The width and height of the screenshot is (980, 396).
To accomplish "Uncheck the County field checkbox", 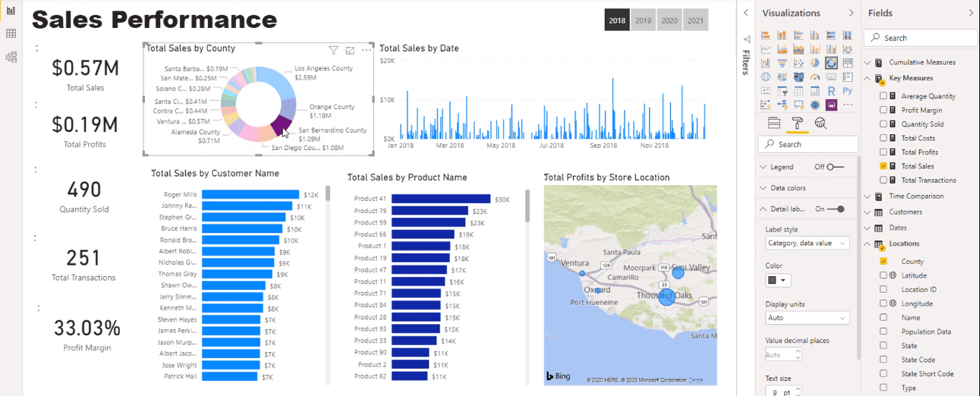I will 884,261.
